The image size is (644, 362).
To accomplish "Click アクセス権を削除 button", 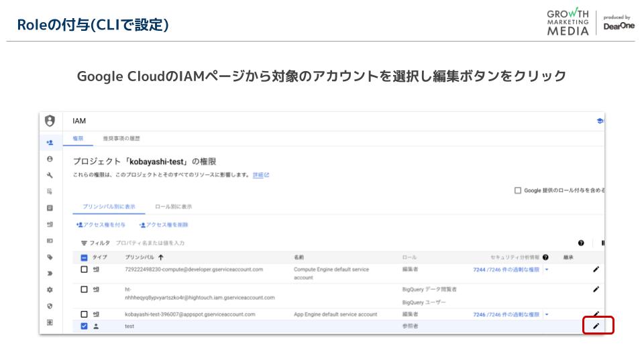I will (x=164, y=225).
